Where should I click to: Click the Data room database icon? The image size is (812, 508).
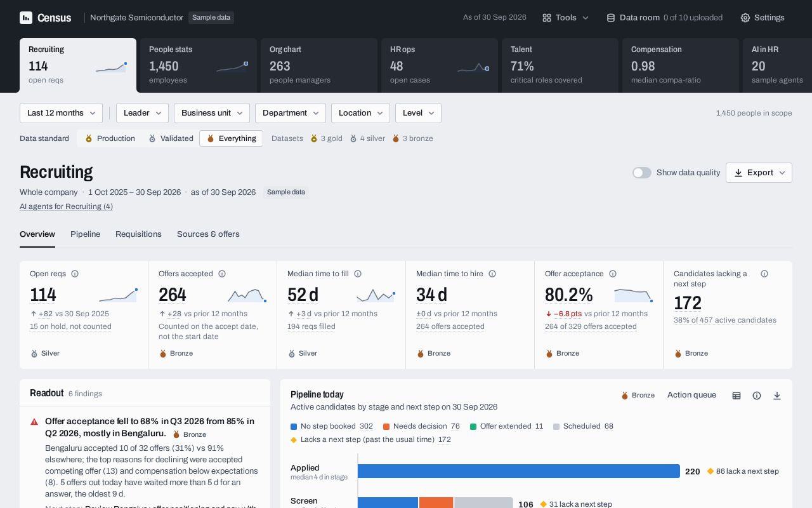pyautogui.click(x=611, y=18)
